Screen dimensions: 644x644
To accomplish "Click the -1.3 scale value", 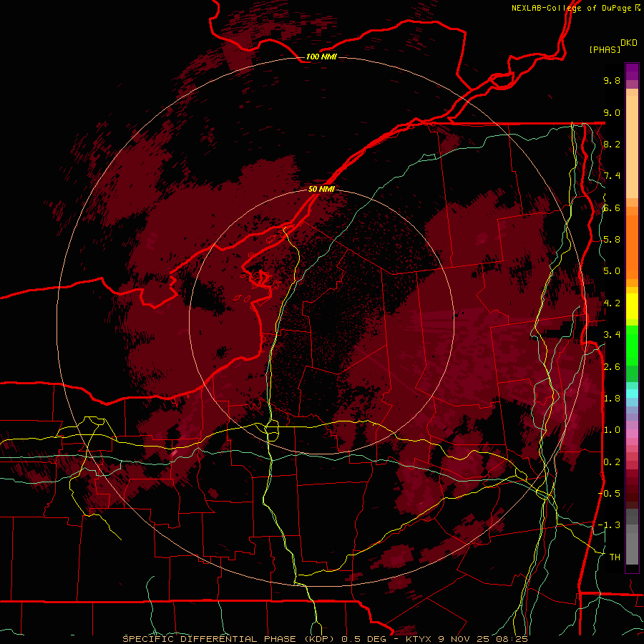I will 609,525.
